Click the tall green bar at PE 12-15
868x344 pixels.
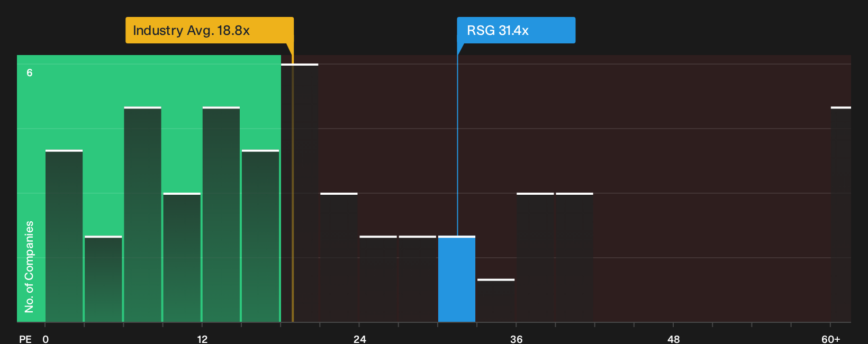(x=221, y=214)
